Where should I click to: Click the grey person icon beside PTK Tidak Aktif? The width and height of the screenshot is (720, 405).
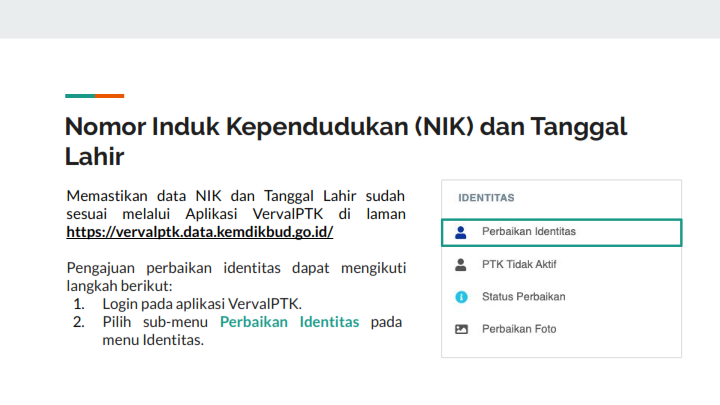pos(461,264)
